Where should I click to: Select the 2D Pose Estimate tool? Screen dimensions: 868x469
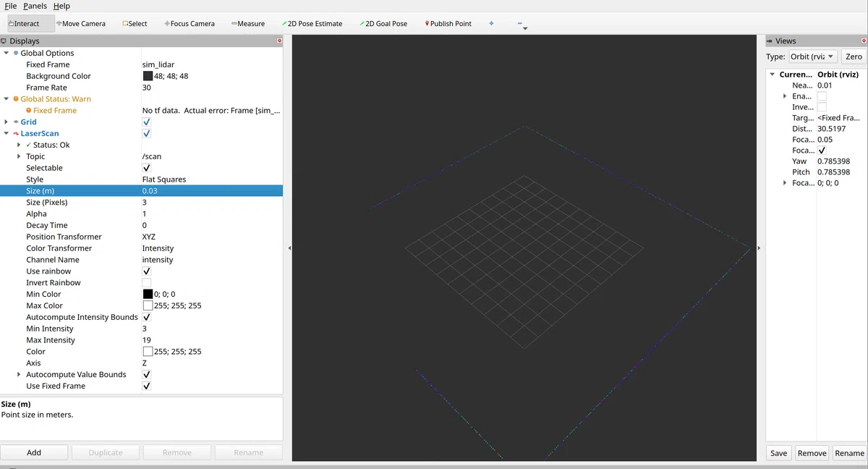click(312, 24)
